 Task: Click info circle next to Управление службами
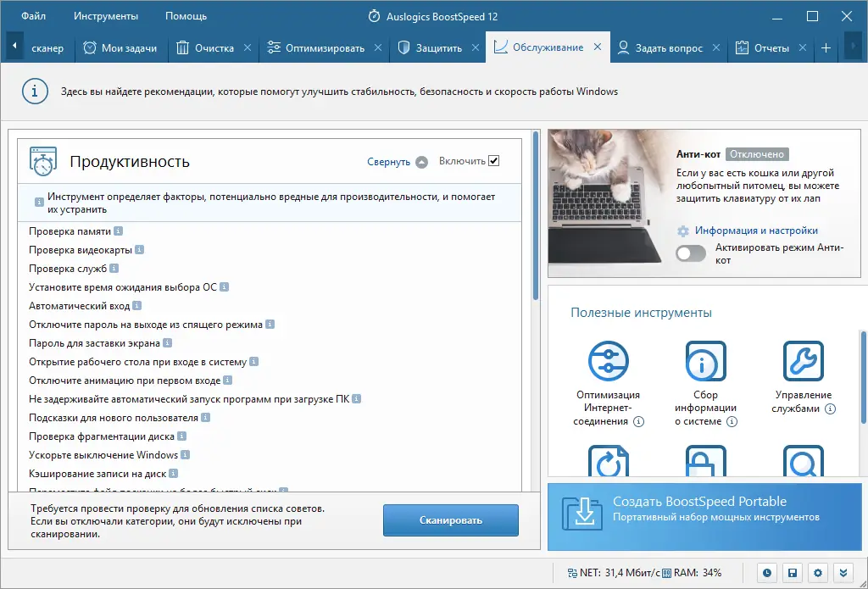[x=830, y=409]
